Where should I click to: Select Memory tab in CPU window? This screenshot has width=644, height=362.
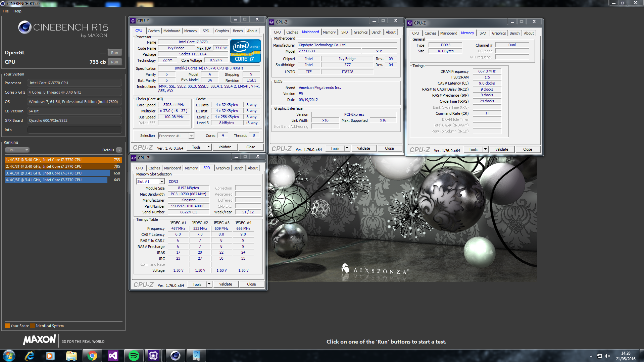click(191, 31)
